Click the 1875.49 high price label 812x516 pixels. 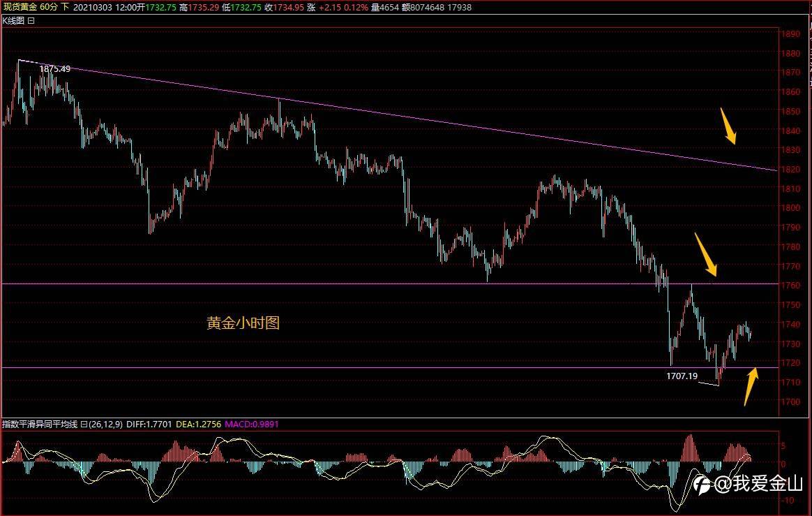(x=55, y=68)
